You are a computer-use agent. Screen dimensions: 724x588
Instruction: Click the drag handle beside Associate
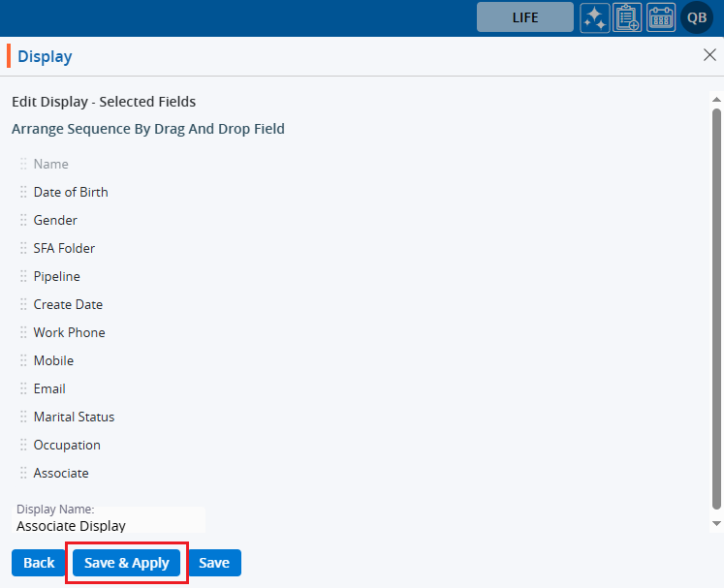click(23, 474)
